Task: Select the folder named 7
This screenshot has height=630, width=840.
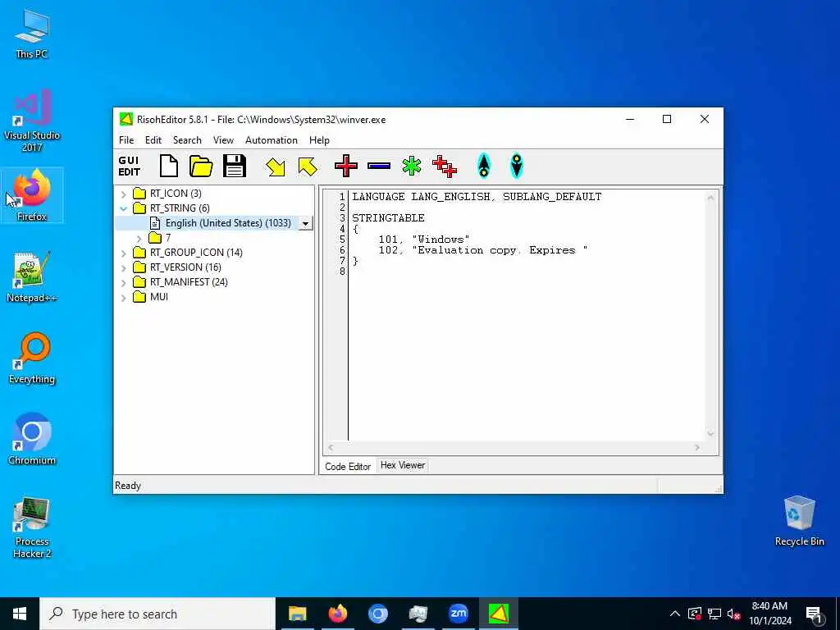Action: pos(160,237)
